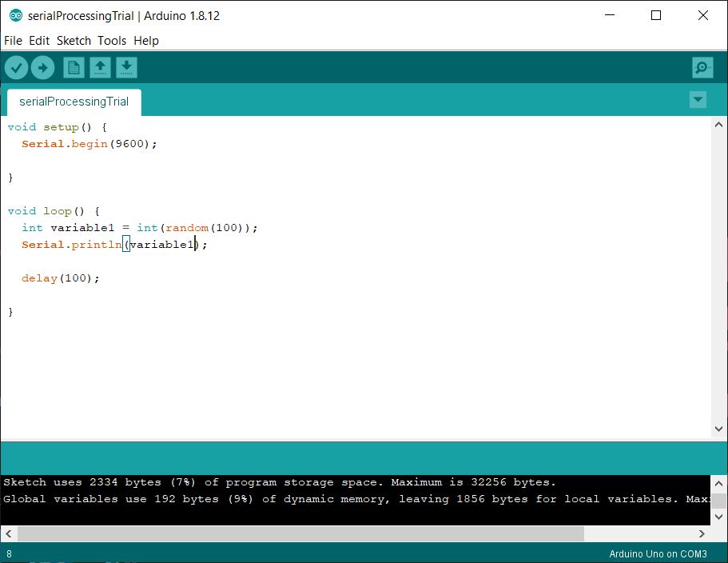Create a new sketch with New icon
This screenshot has height=563, width=728.
pyautogui.click(x=74, y=68)
